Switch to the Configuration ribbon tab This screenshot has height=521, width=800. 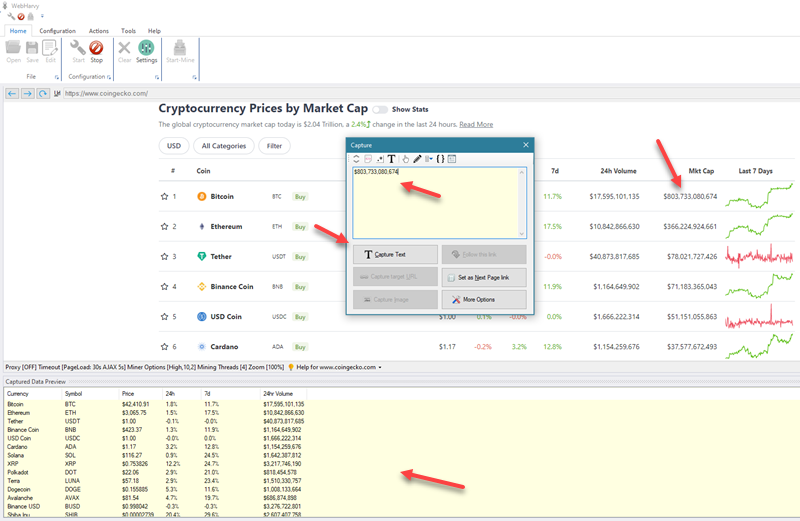pos(57,31)
